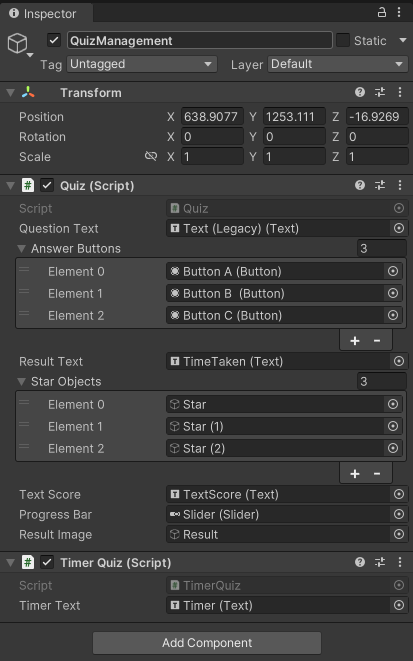Disable the Quiz script component checkbox
Screen dimensions: 413x661
coord(47,185)
